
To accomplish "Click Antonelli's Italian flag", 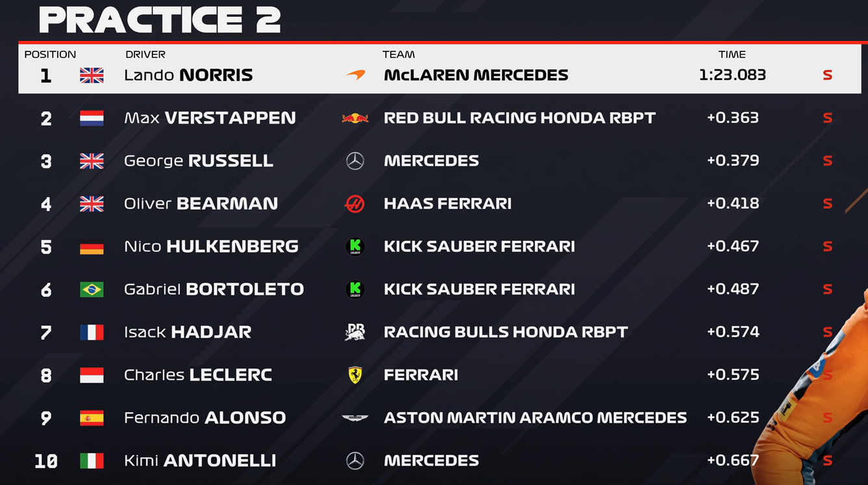I will click(92, 461).
